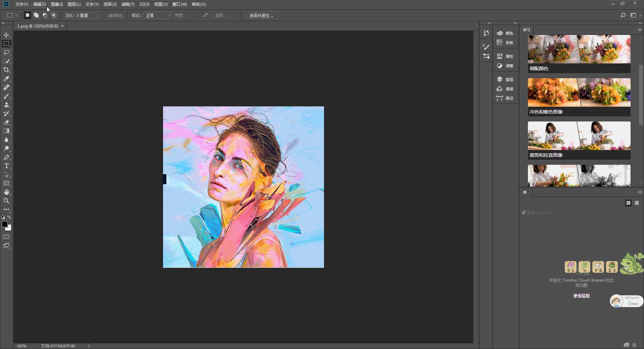This screenshot has height=349, width=644.
Task: Switch library to list view
Action: point(637,203)
